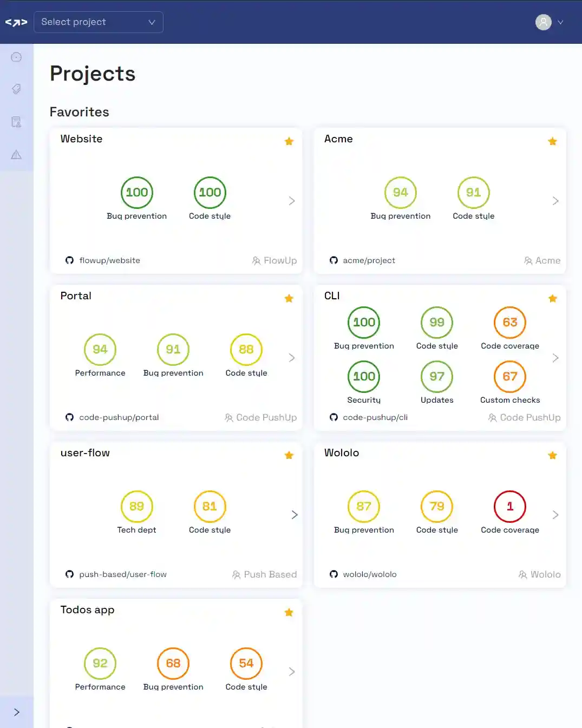This screenshot has width=582, height=728.
Task: Expand the sidebar with the bottom chevron
Action: 16,712
